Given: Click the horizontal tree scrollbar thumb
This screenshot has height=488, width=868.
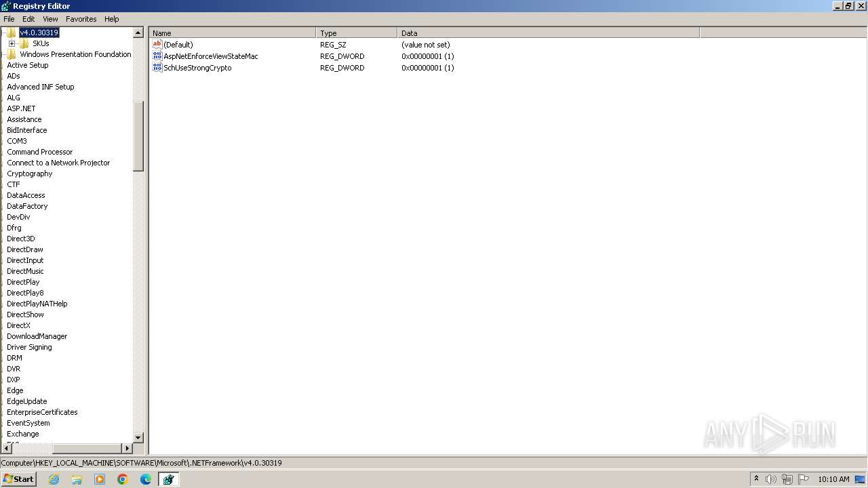Looking at the screenshot, I should tap(87, 448).
